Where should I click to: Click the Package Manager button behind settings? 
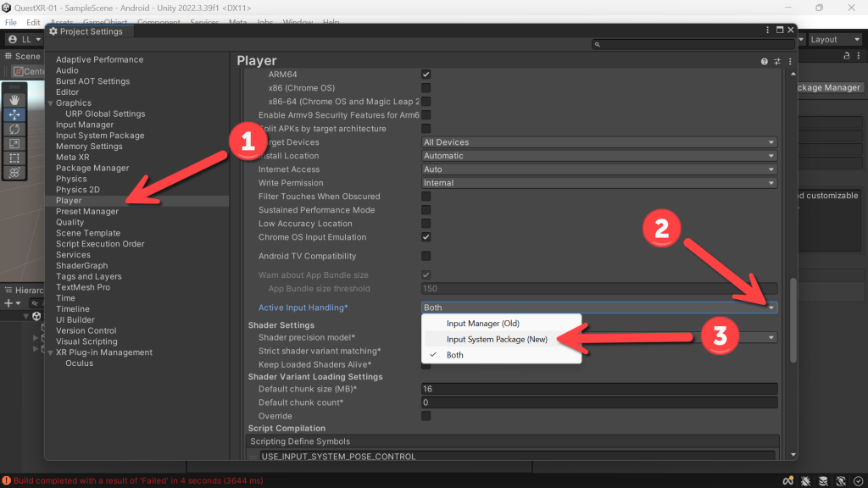coord(829,87)
